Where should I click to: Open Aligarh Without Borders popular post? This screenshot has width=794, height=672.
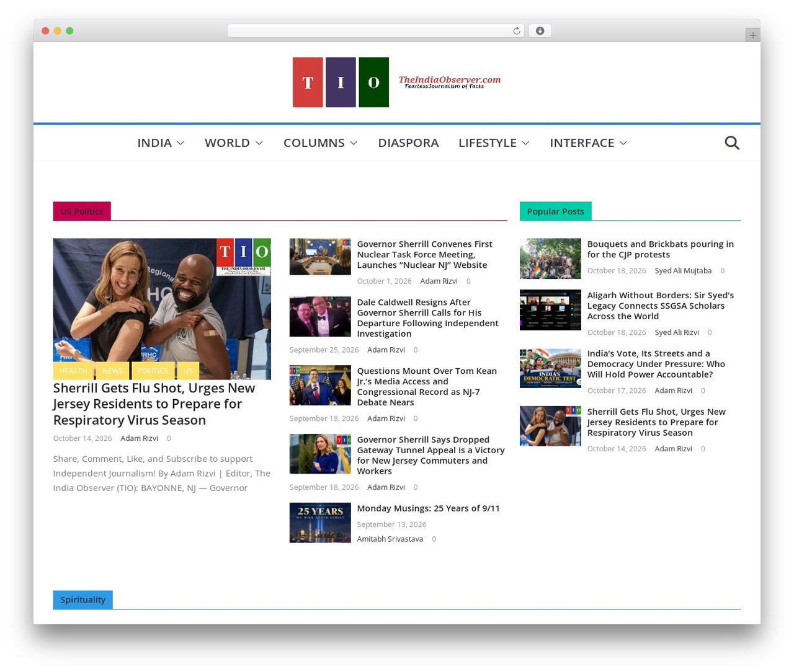point(661,306)
